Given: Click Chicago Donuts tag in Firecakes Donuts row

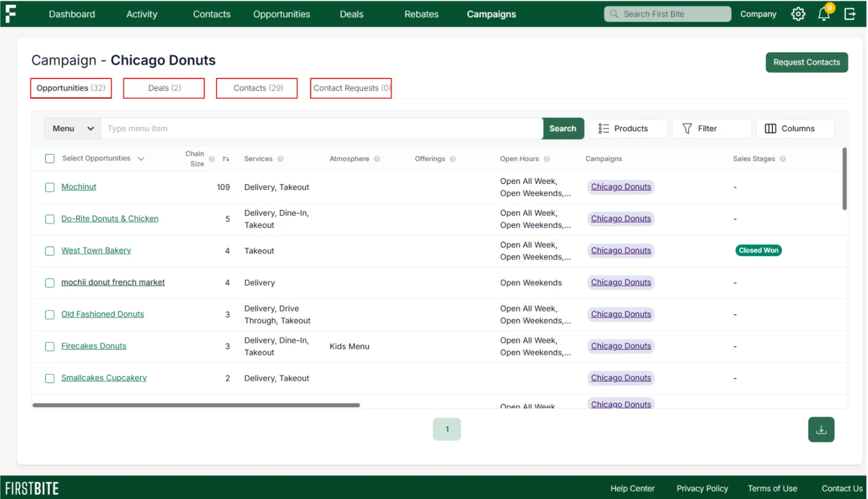Looking at the screenshot, I should pos(622,346).
